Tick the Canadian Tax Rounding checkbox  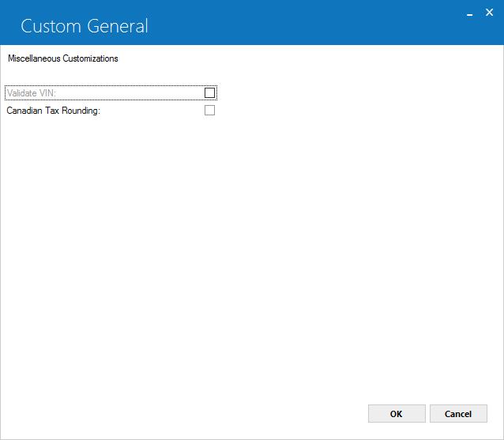pos(209,111)
